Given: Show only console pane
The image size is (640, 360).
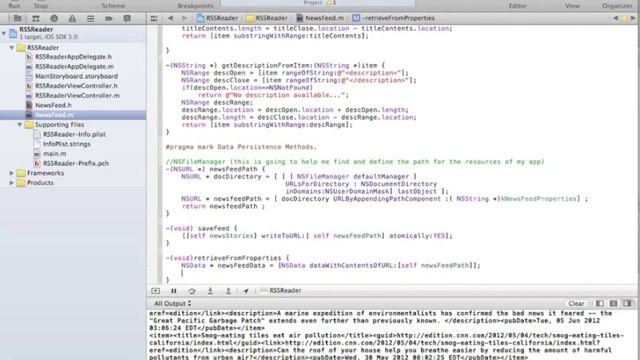Looking at the screenshot, I should tap(628, 304).
